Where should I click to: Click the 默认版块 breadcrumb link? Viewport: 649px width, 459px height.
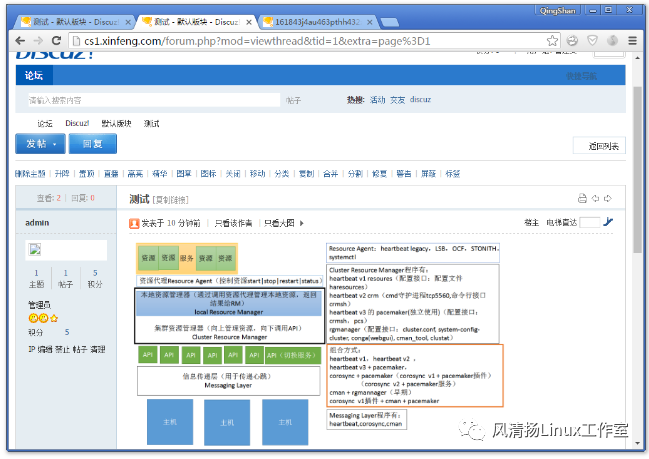(116, 123)
